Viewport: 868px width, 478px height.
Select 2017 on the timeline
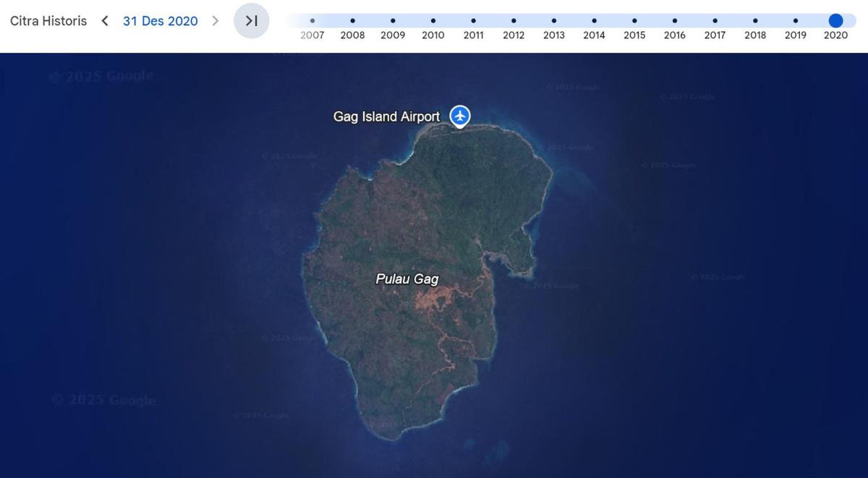(x=715, y=21)
